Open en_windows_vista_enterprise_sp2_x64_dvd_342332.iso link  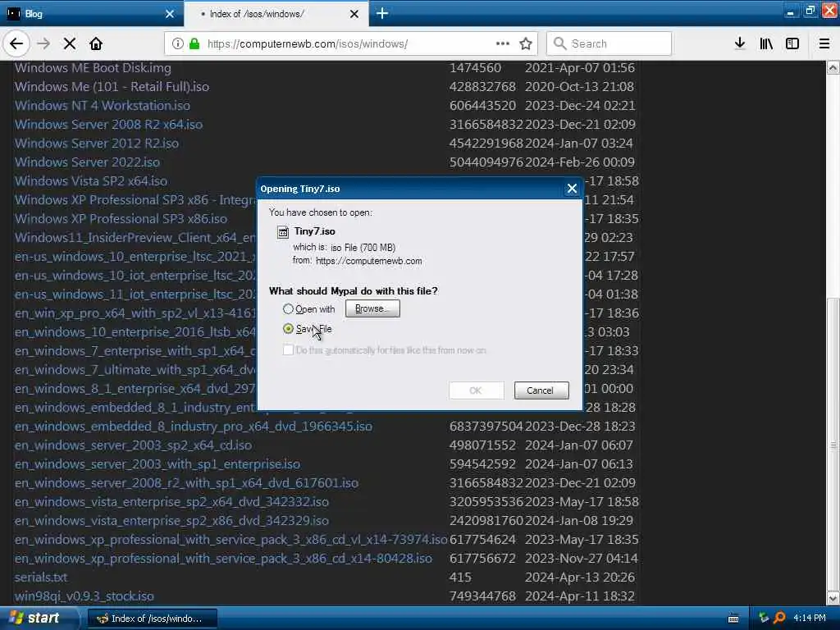172,502
